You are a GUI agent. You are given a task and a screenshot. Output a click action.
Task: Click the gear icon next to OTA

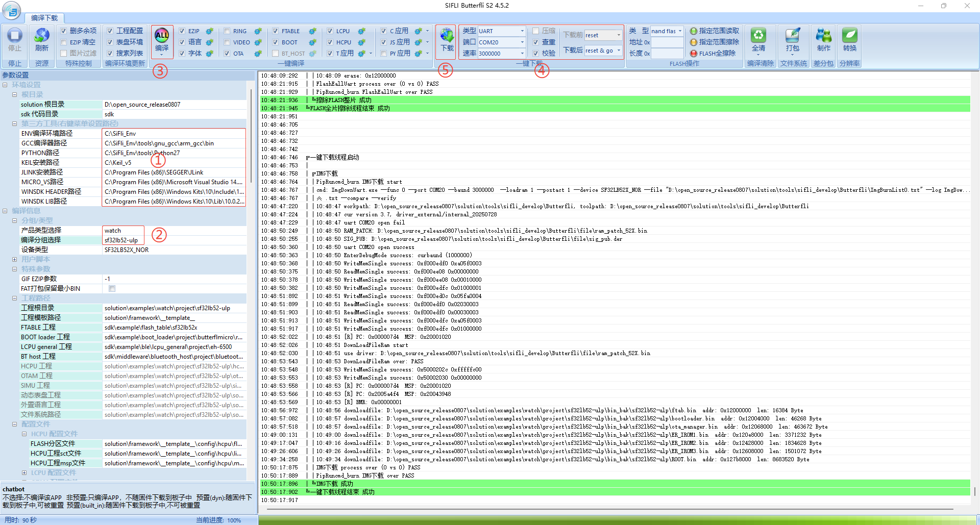pyautogui.click(x=258, y=54)
